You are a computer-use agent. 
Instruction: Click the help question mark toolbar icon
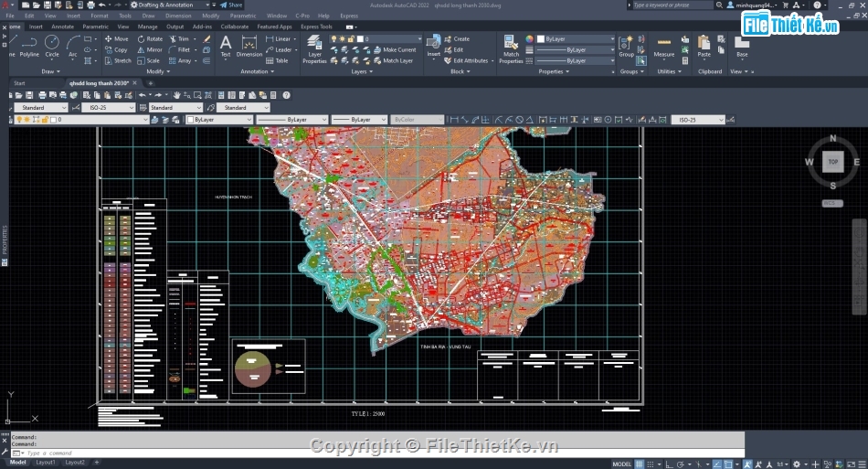click(x=286, y=95)
